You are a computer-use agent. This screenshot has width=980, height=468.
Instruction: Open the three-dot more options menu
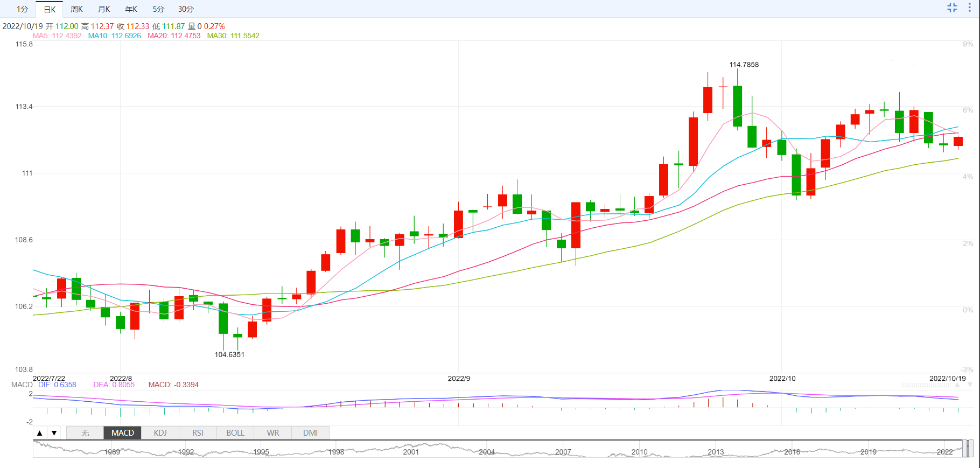pos(969,8)
